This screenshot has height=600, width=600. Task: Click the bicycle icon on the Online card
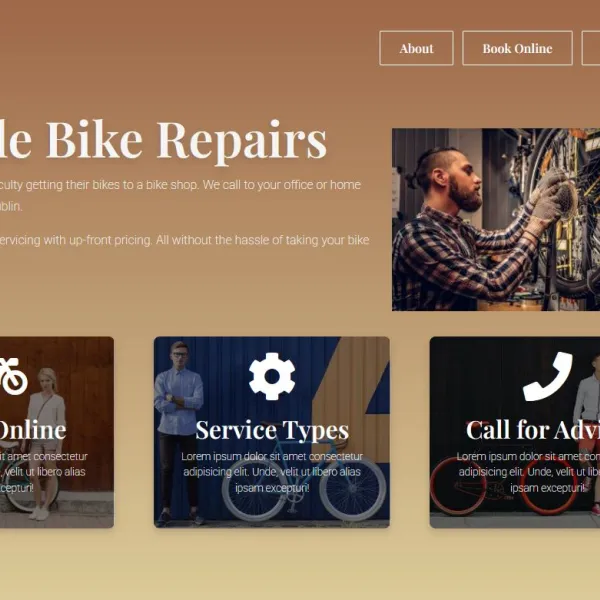(x=13, y=377)
